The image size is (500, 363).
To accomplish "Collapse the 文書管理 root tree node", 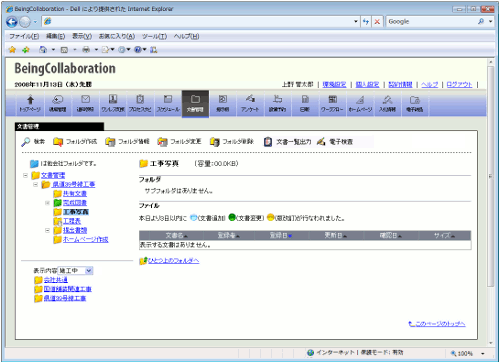I will tap(26, 175).
